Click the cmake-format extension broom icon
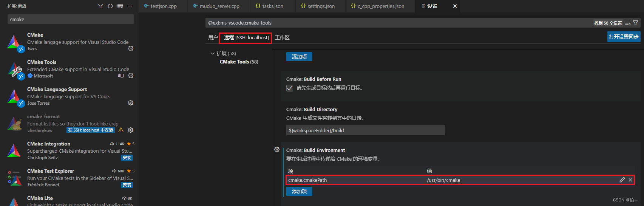644x206 pixels. (14, 124)
